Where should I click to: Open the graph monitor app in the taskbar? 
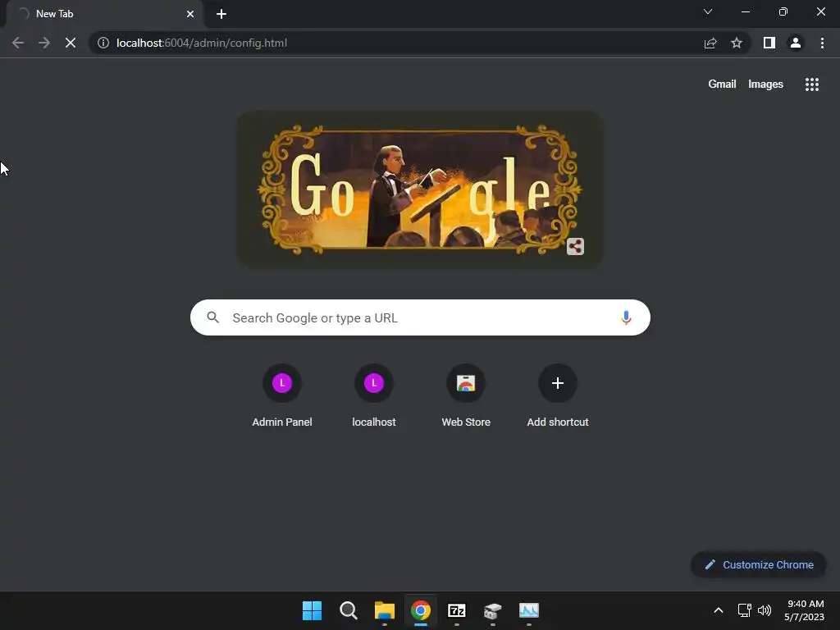coord(529,610)
